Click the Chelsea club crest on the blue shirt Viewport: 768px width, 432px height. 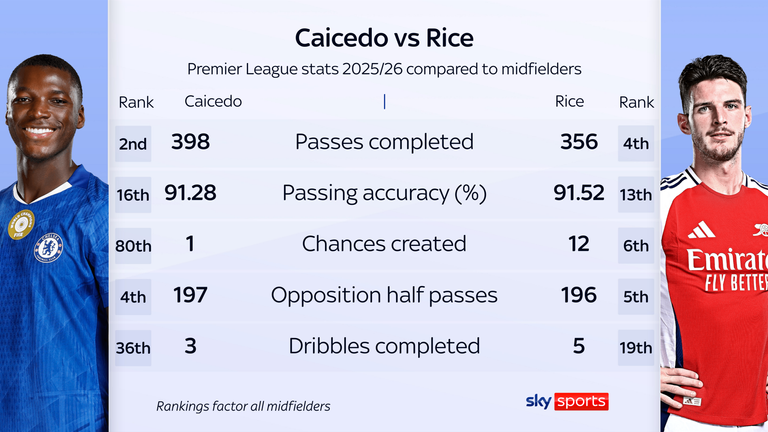48,247
